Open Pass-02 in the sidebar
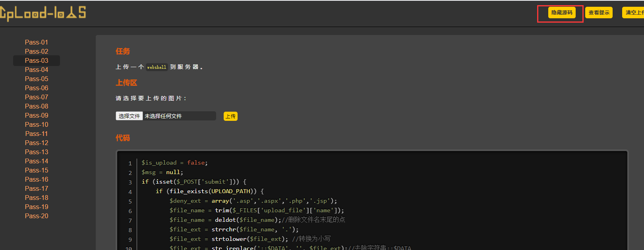 click(37, 51)
